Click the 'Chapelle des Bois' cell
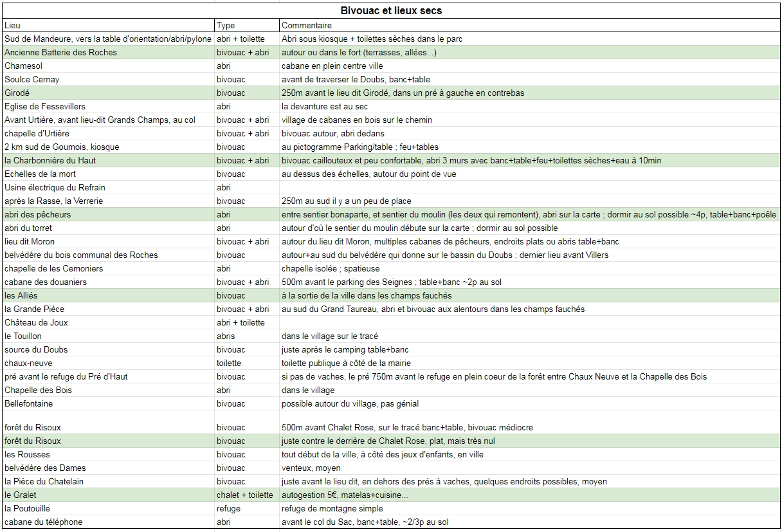The width and height of the screenshot is (782, 532). coord(109,390)
